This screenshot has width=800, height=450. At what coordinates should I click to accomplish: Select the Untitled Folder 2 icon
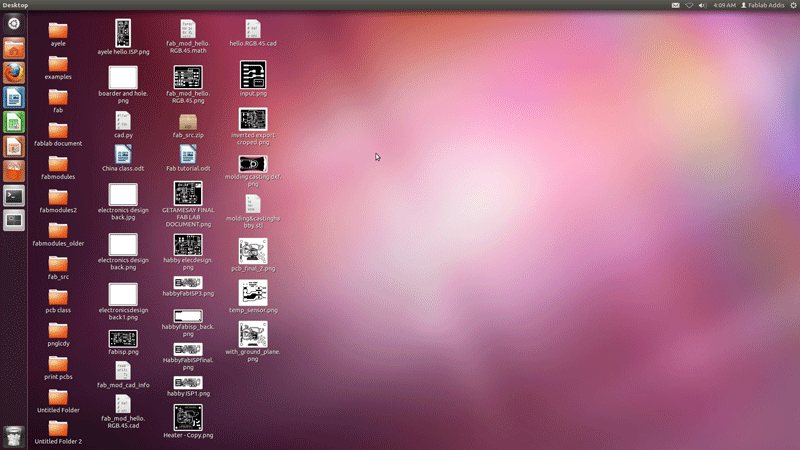click(58, 429)
